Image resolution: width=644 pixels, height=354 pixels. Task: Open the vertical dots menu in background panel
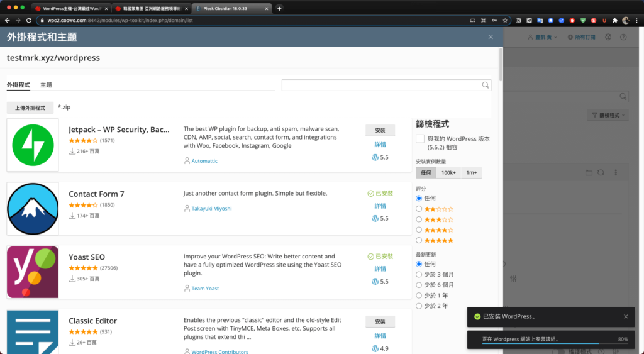tap(615, 172)
